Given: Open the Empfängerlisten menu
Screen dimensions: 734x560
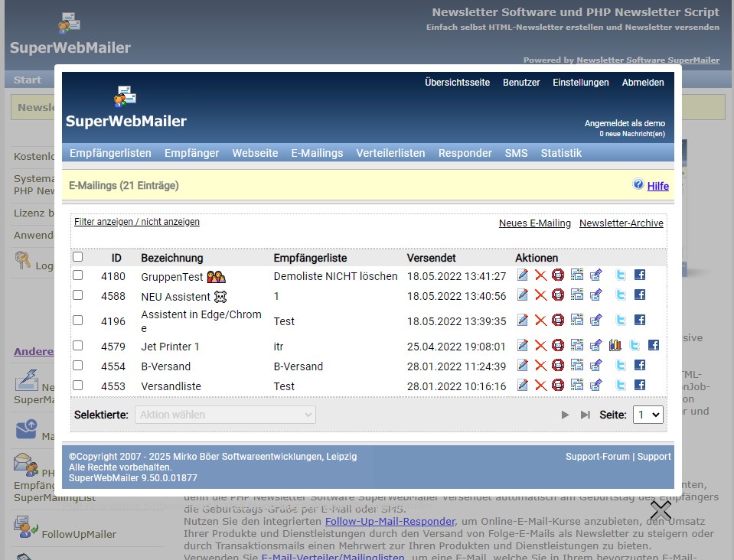Looking at the screenshot, I should 110,153.
